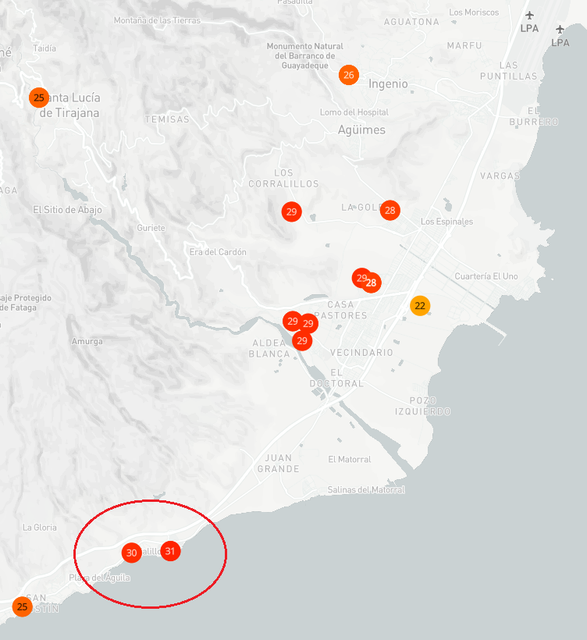Click the Ingenio town label

tap(388, 84)
